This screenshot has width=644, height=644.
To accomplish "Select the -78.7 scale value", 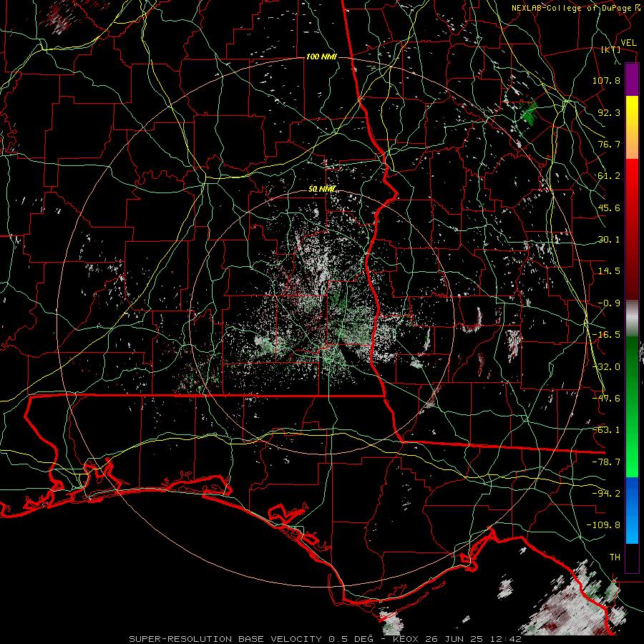I will pyautogui.click(x=606, y=462).
